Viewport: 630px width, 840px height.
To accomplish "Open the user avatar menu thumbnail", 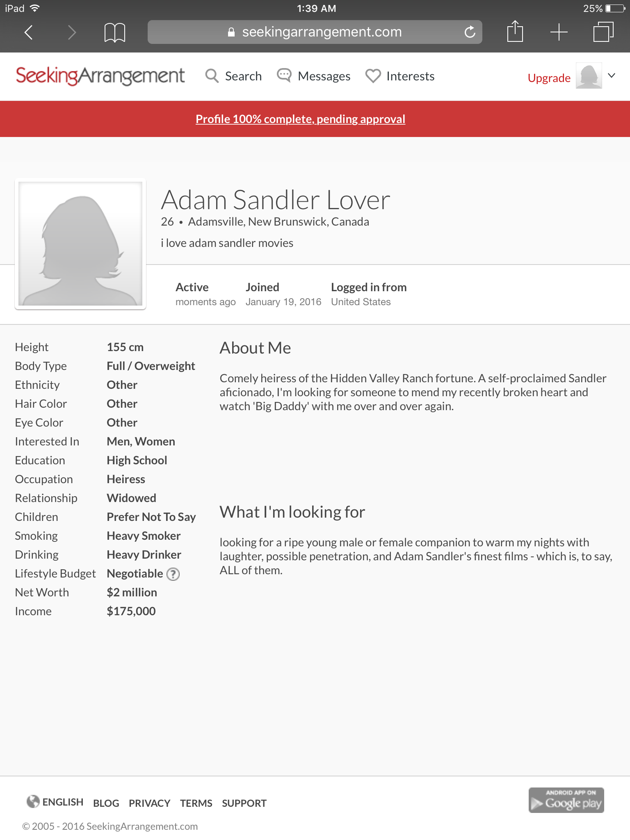I will [589, 75].
